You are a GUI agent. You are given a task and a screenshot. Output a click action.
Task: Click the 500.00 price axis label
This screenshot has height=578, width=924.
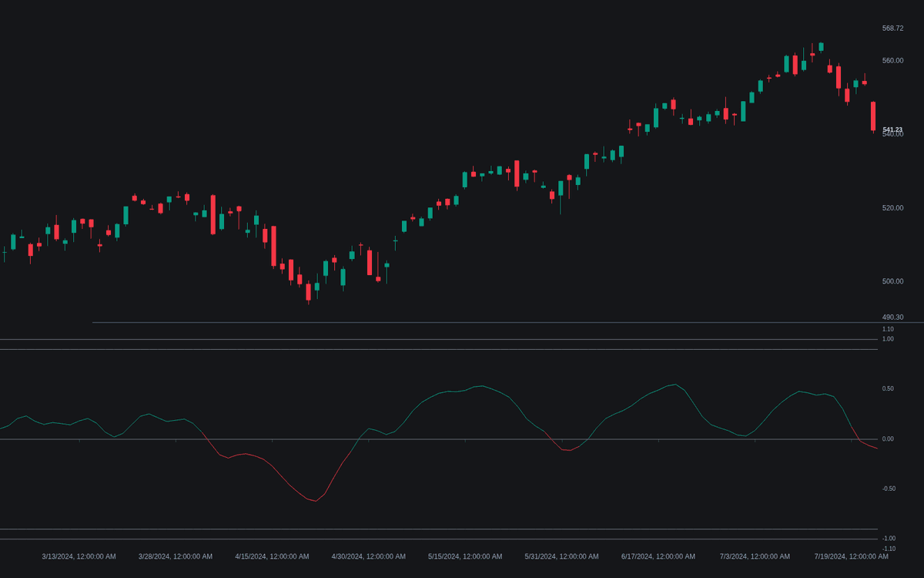pos(892,281)
